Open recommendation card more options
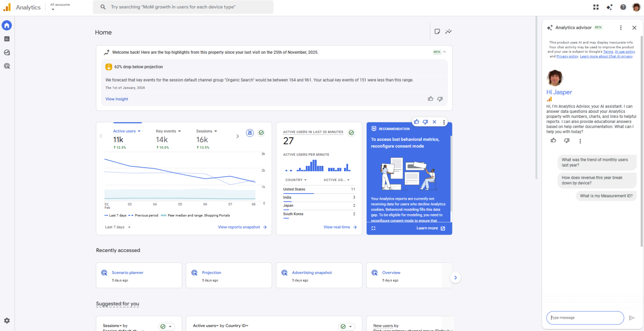The image size is (644, 331). (x=444, y=122)
